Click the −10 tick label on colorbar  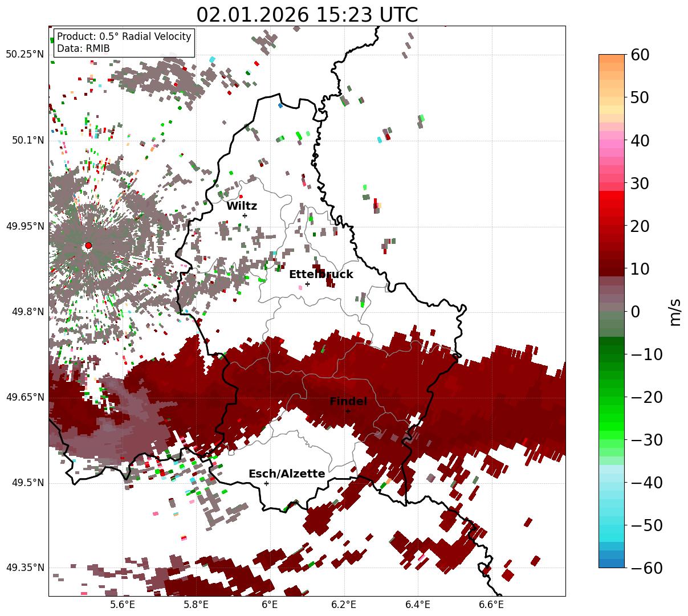coord(646,354)
